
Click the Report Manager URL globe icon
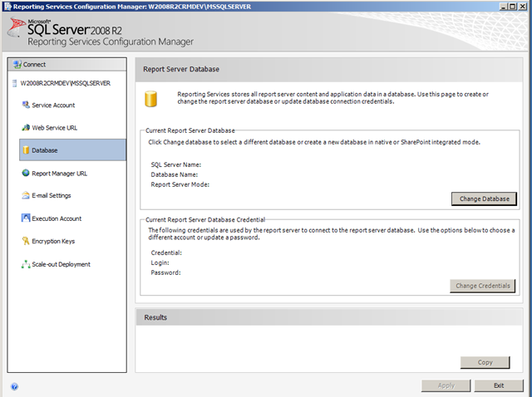point(26,173)
